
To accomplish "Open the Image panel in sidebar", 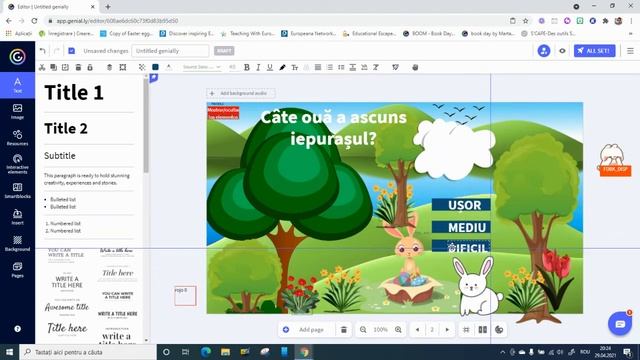I will point(17,111).
